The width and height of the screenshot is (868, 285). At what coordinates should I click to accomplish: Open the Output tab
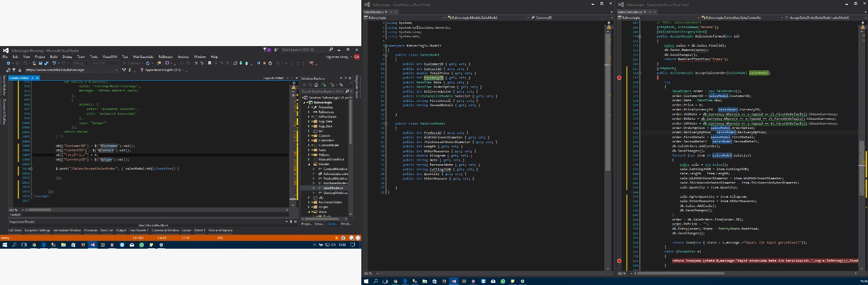(121, 230)
